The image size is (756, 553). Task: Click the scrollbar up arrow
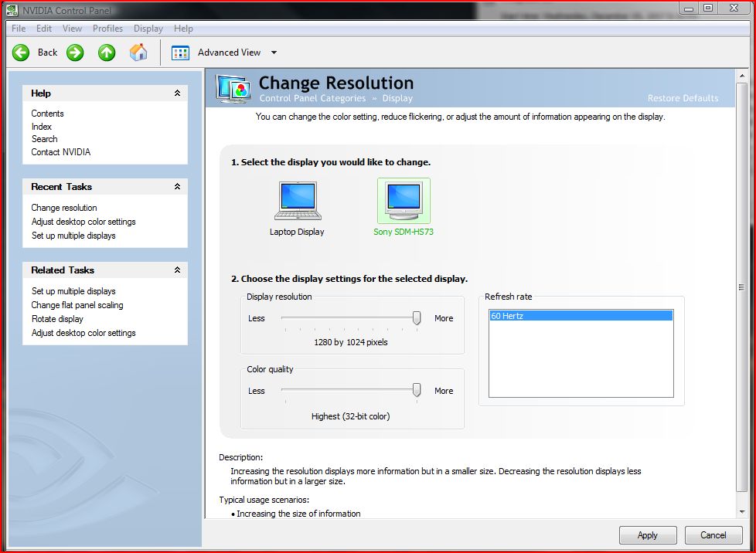click(742, 76)
